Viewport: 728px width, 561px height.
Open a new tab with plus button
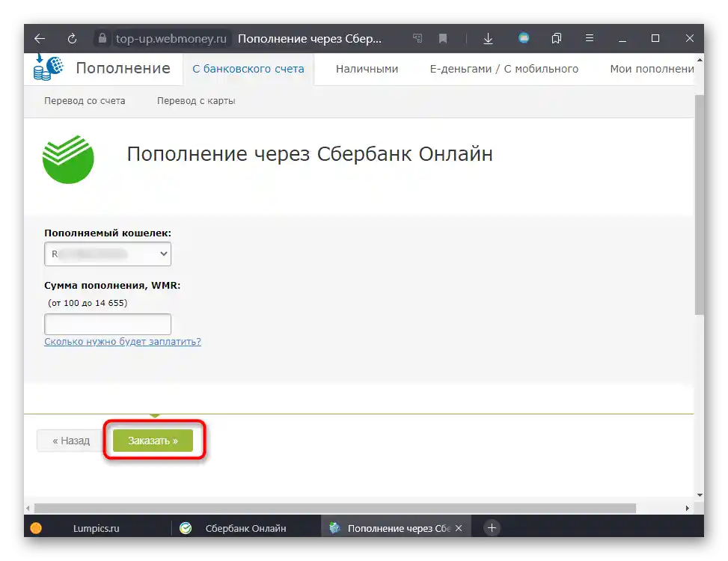(x=492, y=527)
